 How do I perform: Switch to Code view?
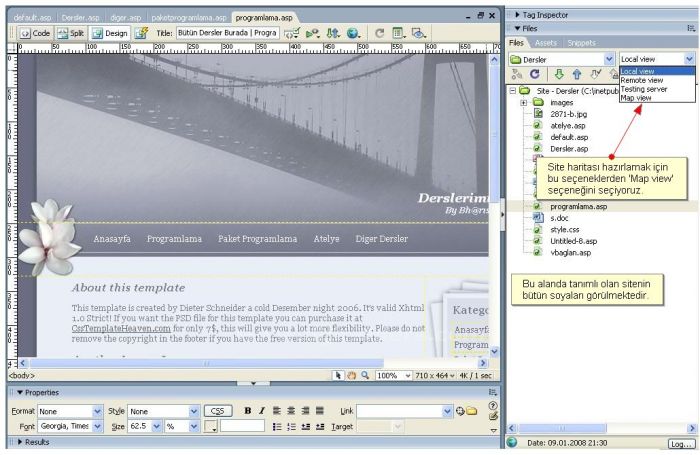(x=35, y=33)
